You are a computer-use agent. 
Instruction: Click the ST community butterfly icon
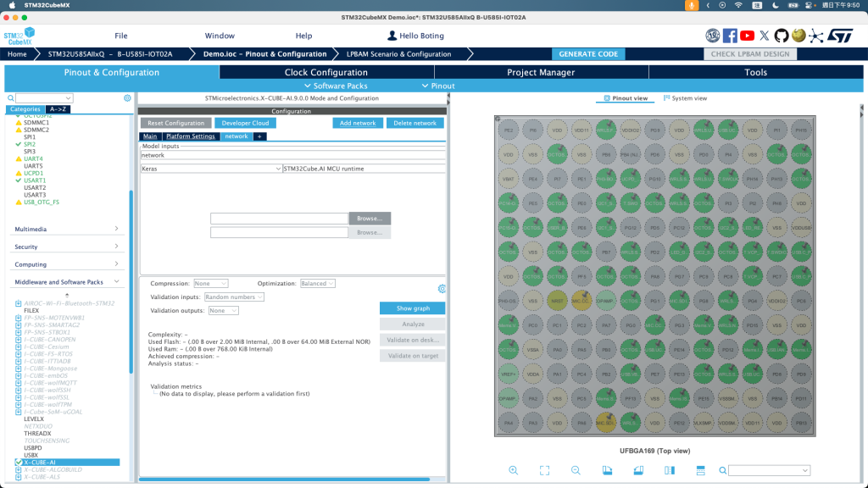[x=815, y=36]
